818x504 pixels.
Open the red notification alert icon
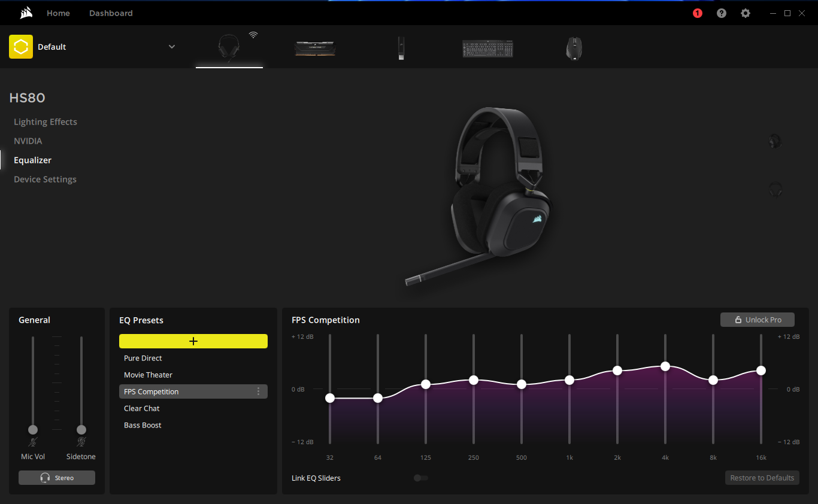698,13
